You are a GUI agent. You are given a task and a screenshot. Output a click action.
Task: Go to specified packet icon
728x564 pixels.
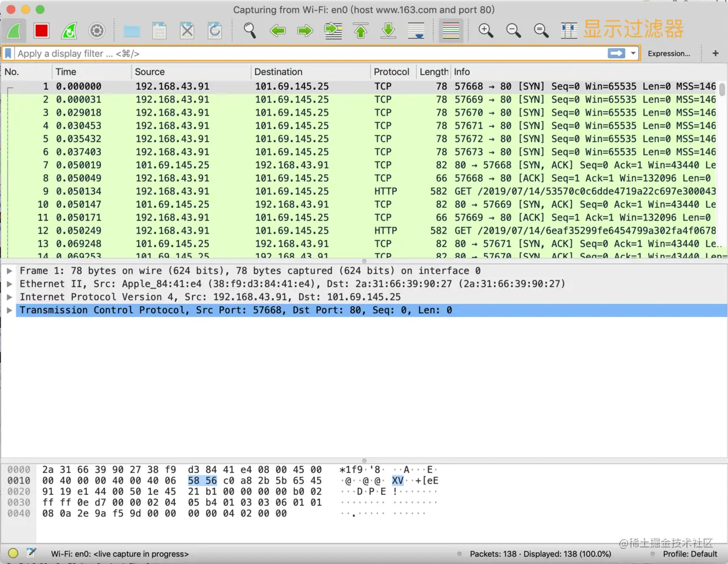click(333, 31)
